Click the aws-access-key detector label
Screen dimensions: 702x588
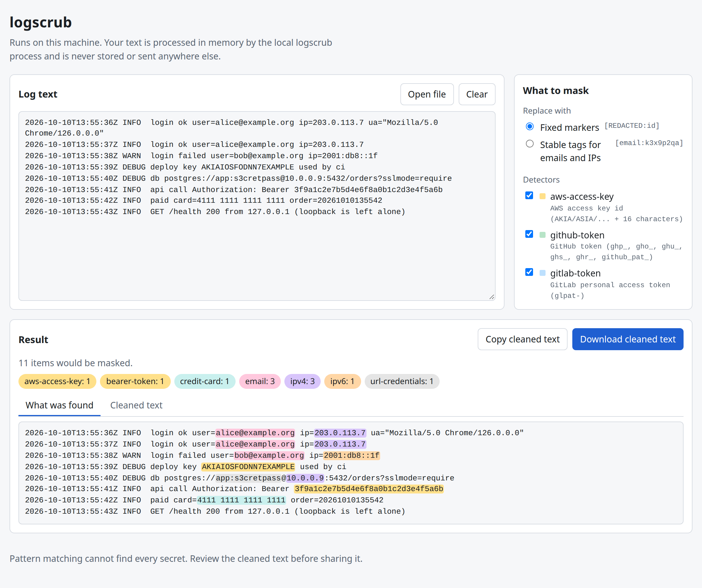tap(582, 196)
